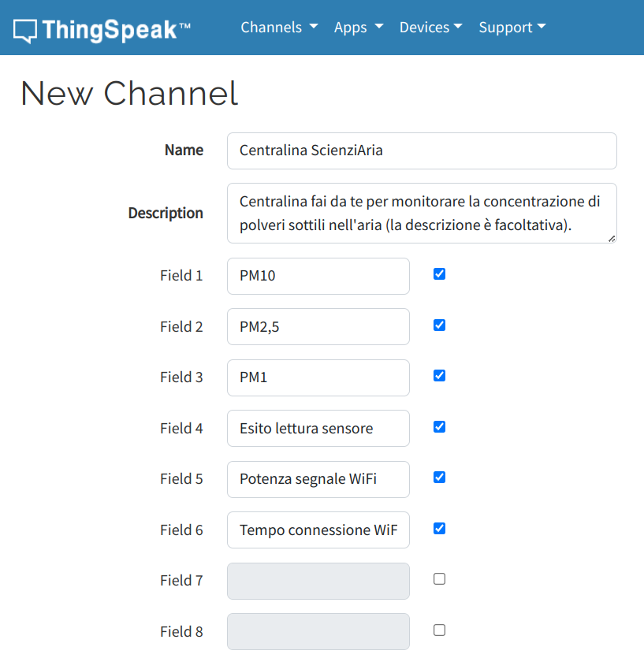Uncheck the Field 1 checkbox
Screen dimensions: 644x658
click(439, 274)
